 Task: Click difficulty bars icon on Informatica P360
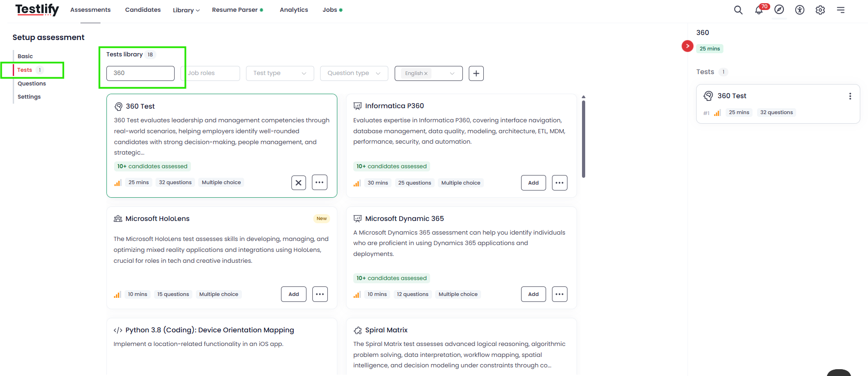click(x=357, y=183)
